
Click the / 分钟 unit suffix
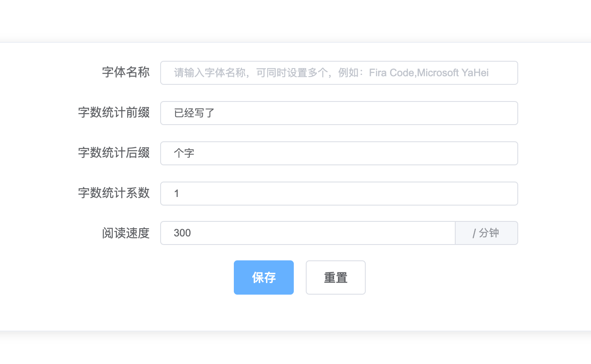487,233
